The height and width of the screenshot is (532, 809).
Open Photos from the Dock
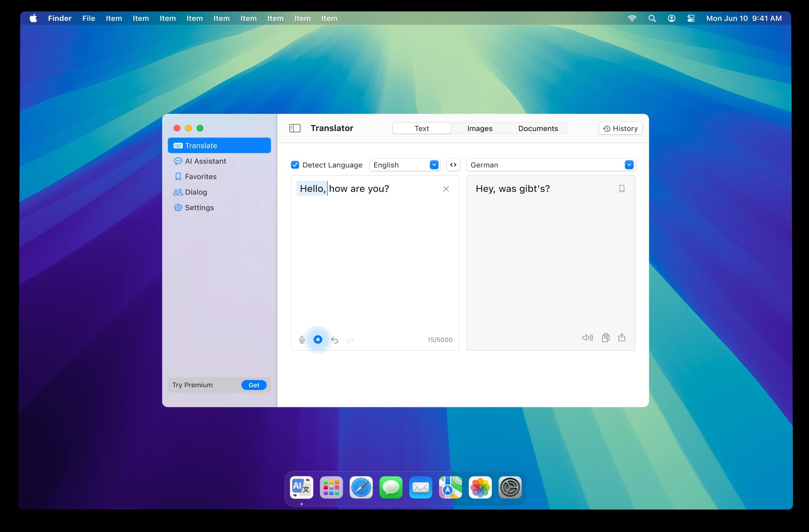pyautogui.click(x=480, y=488)
